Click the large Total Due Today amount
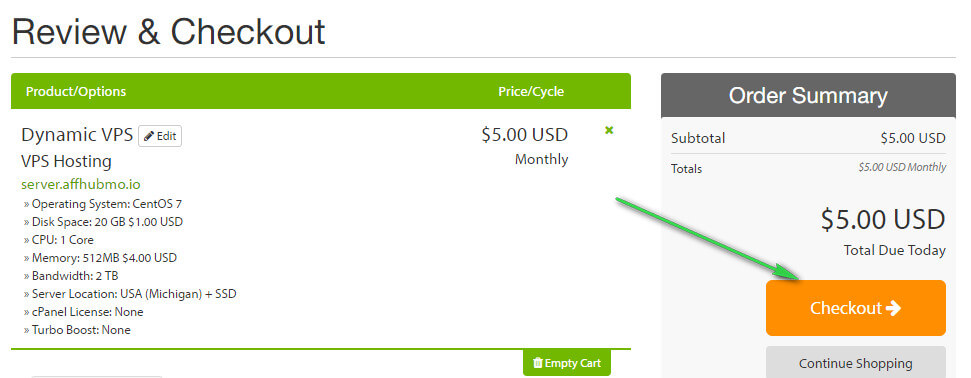 [x=883, y=220]
